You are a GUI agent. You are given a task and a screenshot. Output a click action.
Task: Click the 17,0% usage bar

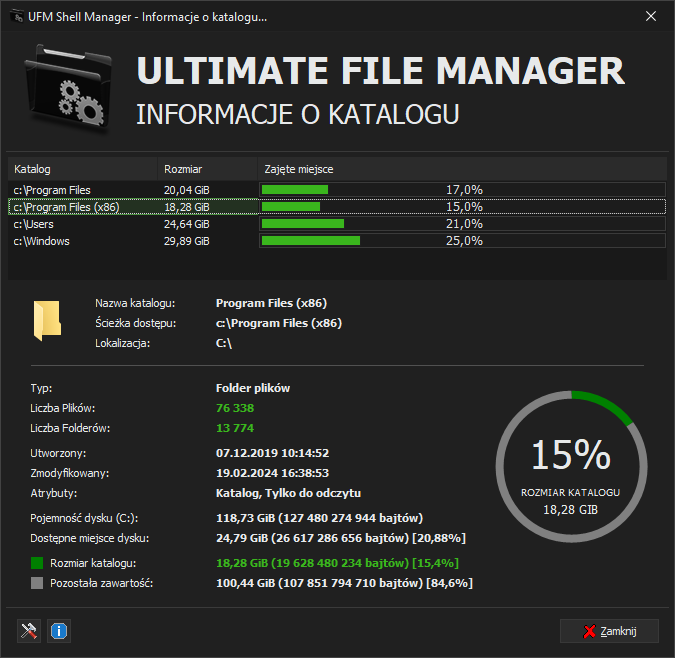(x=462, y=190)
